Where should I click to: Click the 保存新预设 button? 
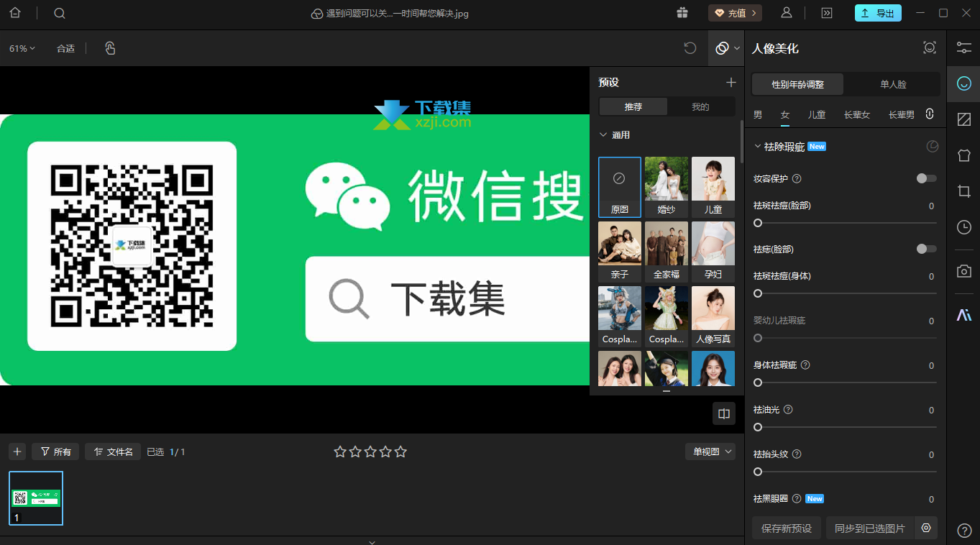pyautogui.click(x=786, y=527)
